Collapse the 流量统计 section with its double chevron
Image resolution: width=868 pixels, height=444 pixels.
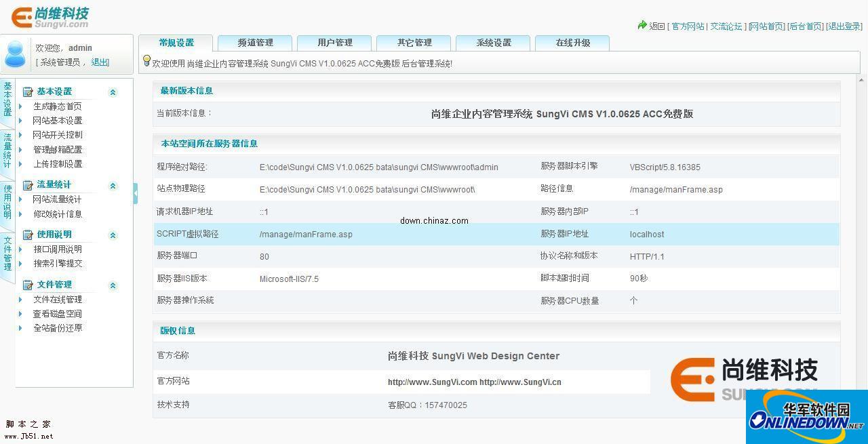coord(113,184)
